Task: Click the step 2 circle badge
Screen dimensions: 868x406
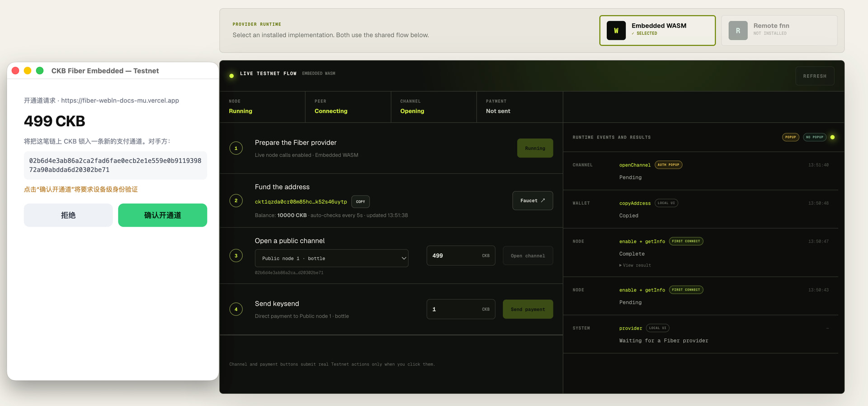Action: point(236,201)
